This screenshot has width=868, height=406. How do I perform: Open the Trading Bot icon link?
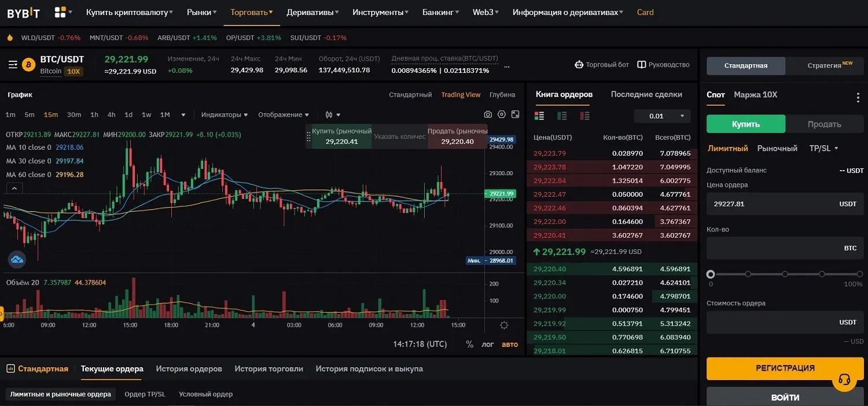(579, 65)
